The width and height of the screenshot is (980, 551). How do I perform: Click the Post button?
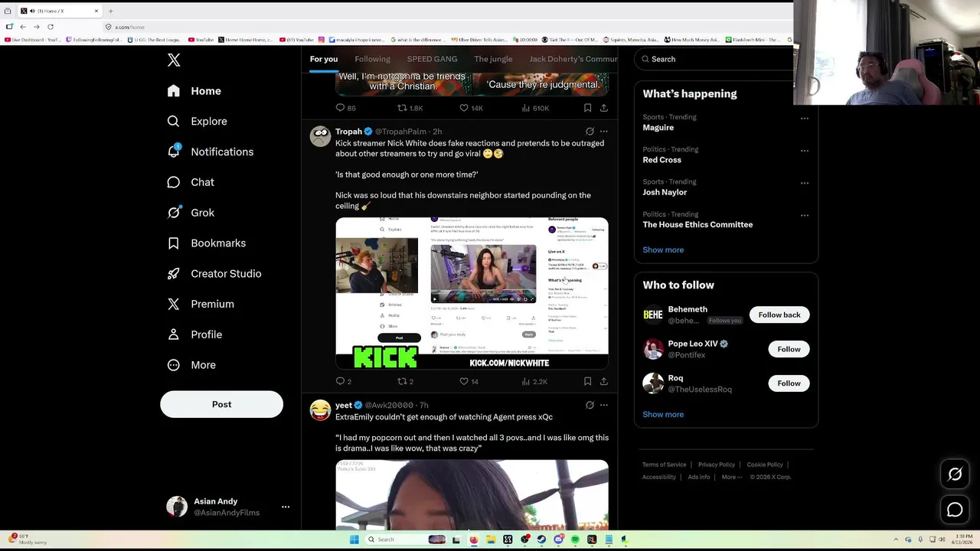(221, 404)
